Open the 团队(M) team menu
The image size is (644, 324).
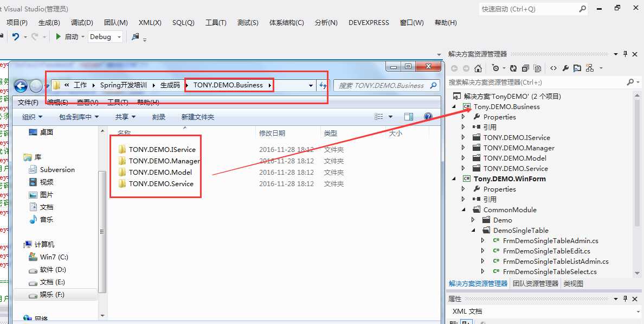116,23
